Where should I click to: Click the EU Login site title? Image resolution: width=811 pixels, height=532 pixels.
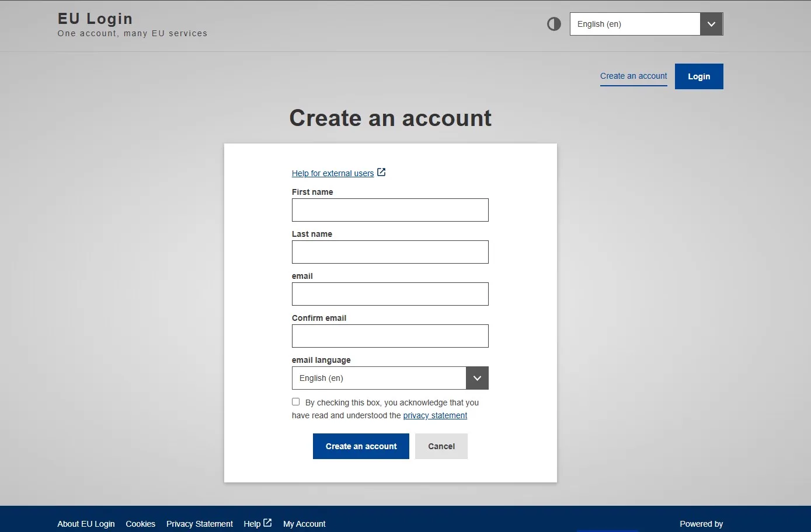coord(95,19)
